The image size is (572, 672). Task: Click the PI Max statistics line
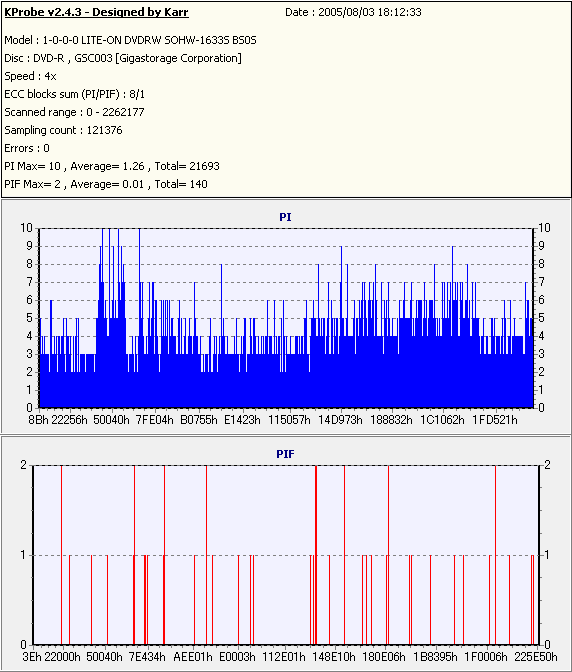click(x=112, y=166)
